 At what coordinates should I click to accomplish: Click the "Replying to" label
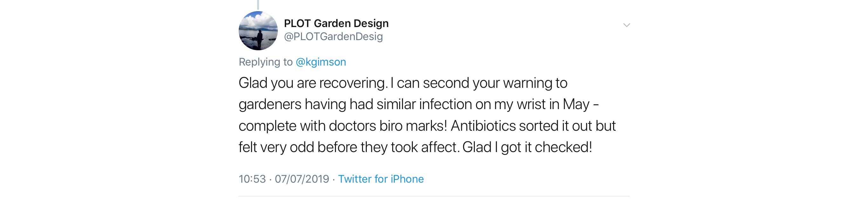[x=265, y=62]
